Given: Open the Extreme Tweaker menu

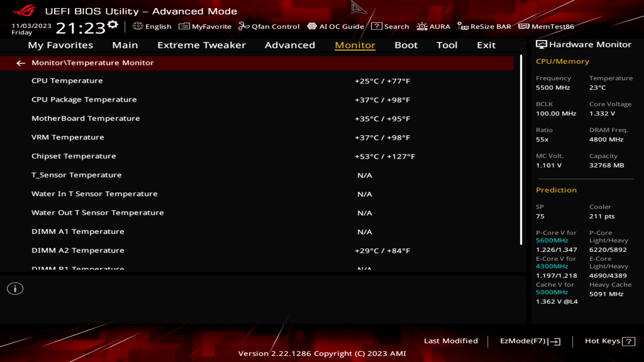Looking at the screenshot, I should (202, 45).
